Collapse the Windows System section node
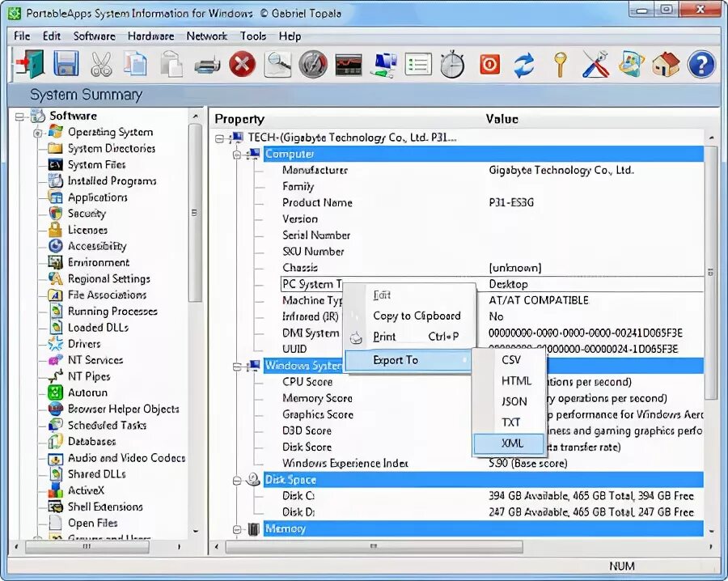Screen dimensions: 728x581 pyautogui.click(x=237, y=367)
